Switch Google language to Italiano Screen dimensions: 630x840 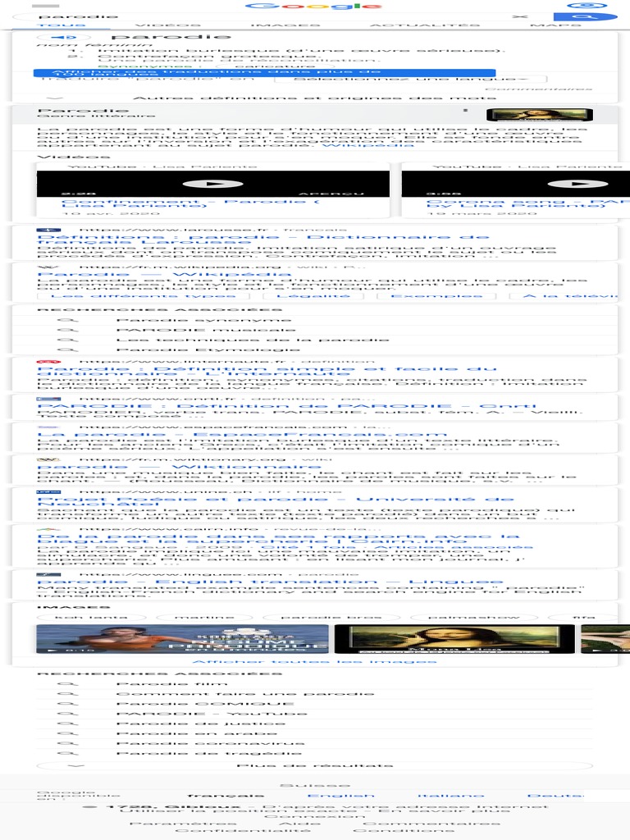click(450, 796)
